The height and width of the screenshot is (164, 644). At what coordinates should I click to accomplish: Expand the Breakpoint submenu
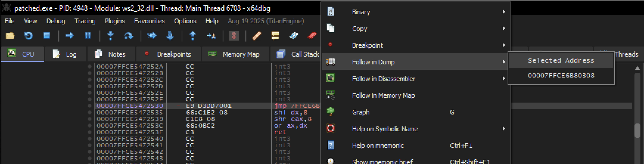(x=416, y=45)
